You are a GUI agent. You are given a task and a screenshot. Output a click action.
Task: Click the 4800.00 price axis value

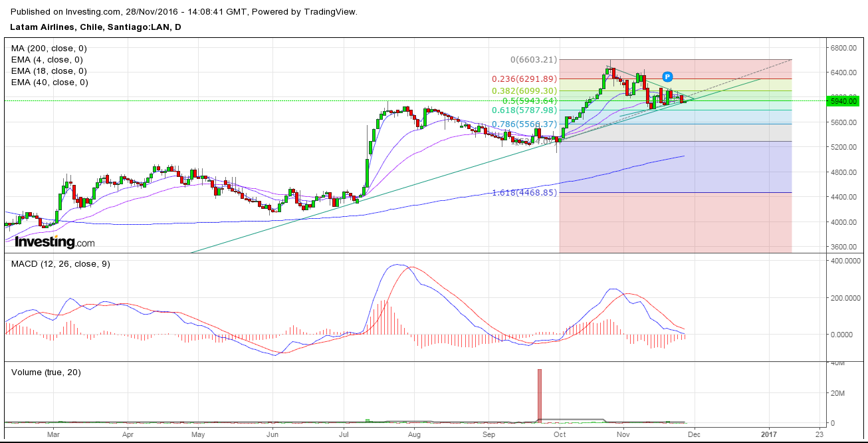pyautogui.click(x=842, y=173)
